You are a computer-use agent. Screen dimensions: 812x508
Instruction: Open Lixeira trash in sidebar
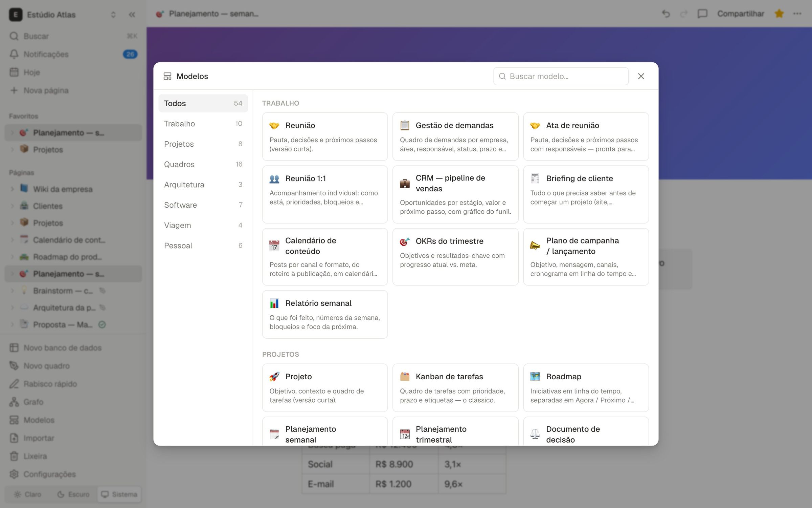click(73, 456)
